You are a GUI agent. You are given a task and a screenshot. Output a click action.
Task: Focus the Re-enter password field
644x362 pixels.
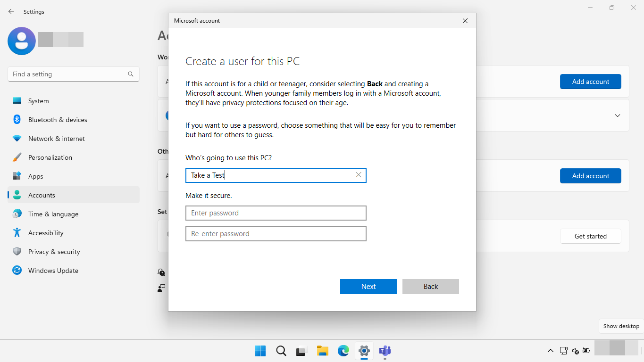pos(276,234)
